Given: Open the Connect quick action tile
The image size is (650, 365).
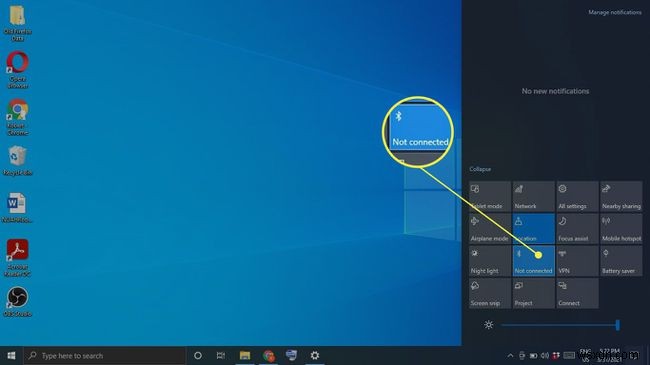Looking at the screenshot, I should [577, 293].
